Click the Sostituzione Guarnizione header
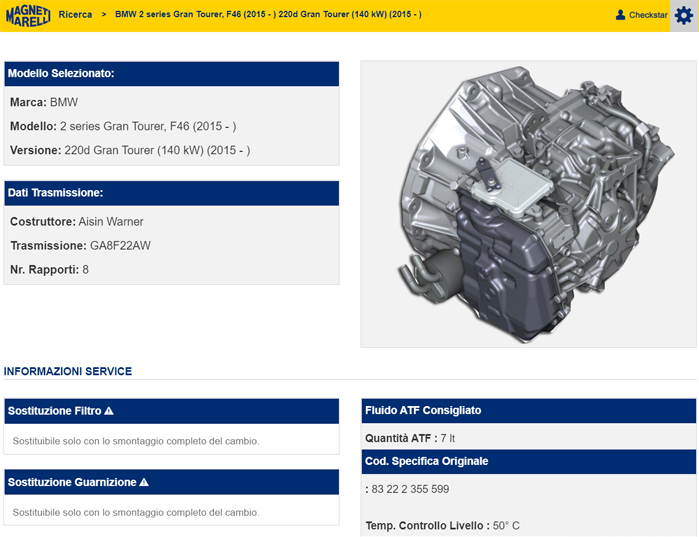This screenshot has height=537, width=699. (x=172, y=482)
